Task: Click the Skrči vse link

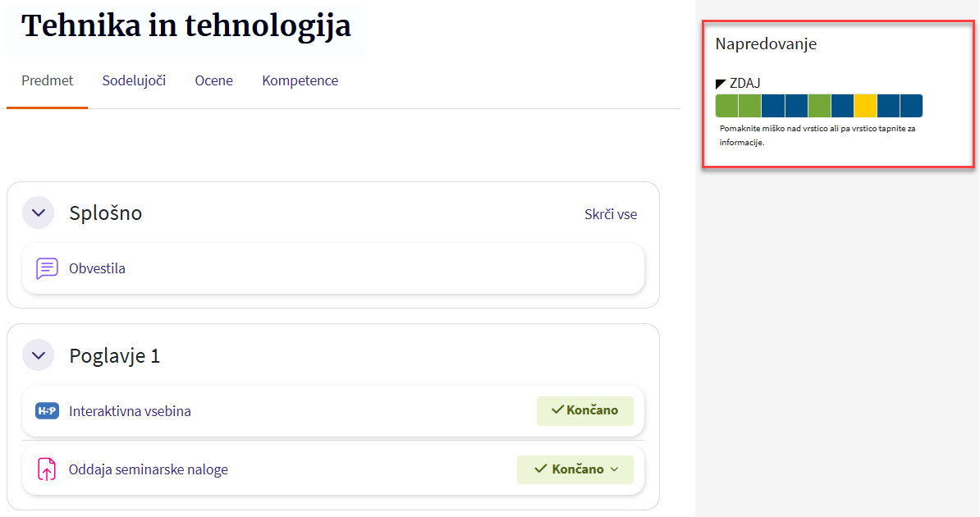Action: [x=611, y=214]
